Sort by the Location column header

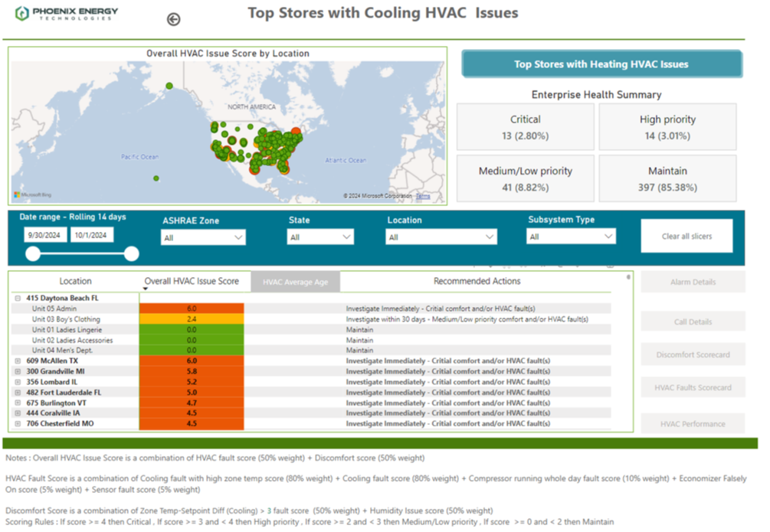click(x=76, y=281)
